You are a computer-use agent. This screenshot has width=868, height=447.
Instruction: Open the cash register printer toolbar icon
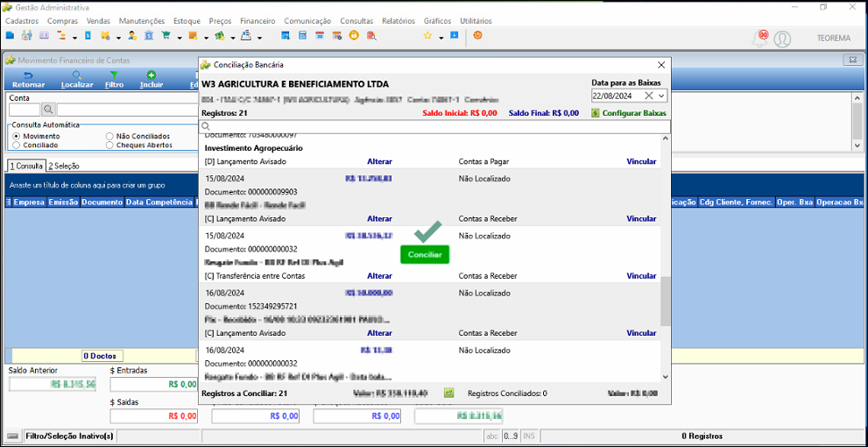coord(246,36)
